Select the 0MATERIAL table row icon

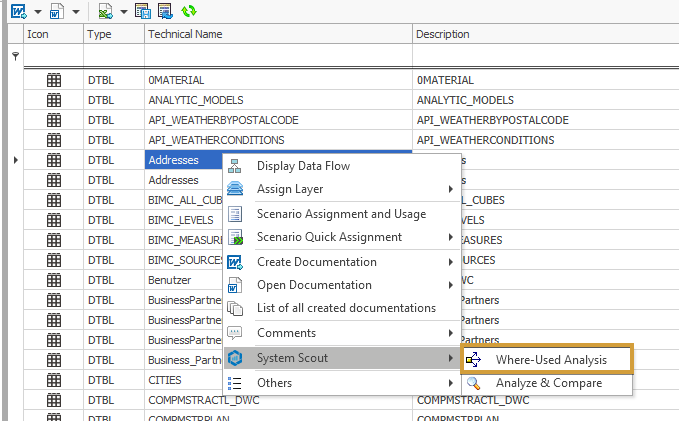[x=55, y=80]
